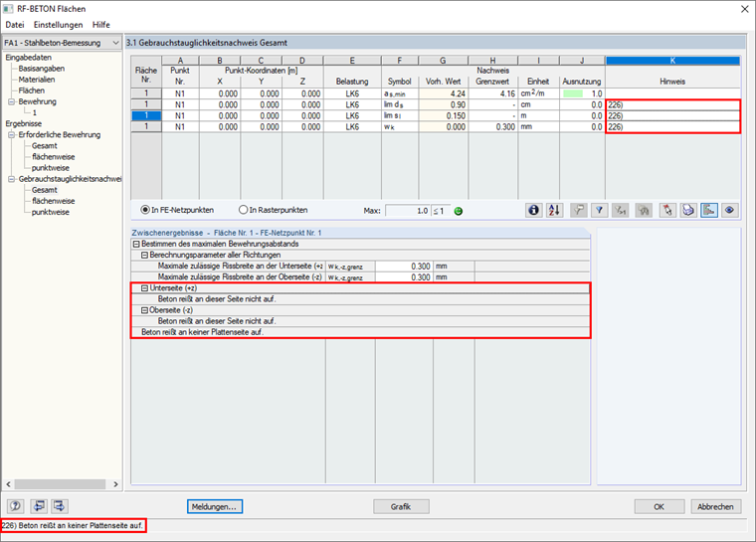Click the Abbrechen button
This screenshot has height=542, width=756.
(715, 506)
